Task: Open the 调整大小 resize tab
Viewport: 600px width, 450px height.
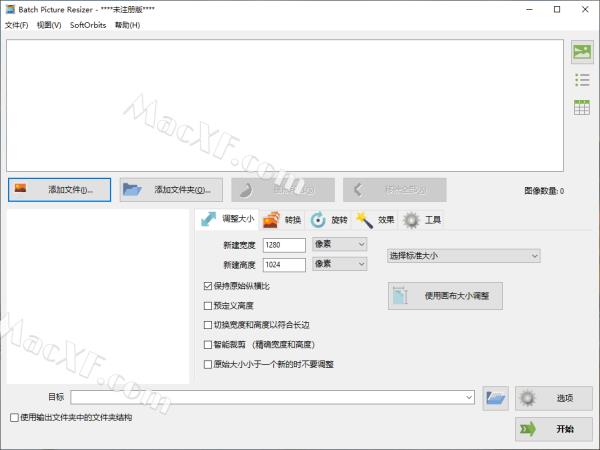Action: pyautogui.click(x=227, y=219)
